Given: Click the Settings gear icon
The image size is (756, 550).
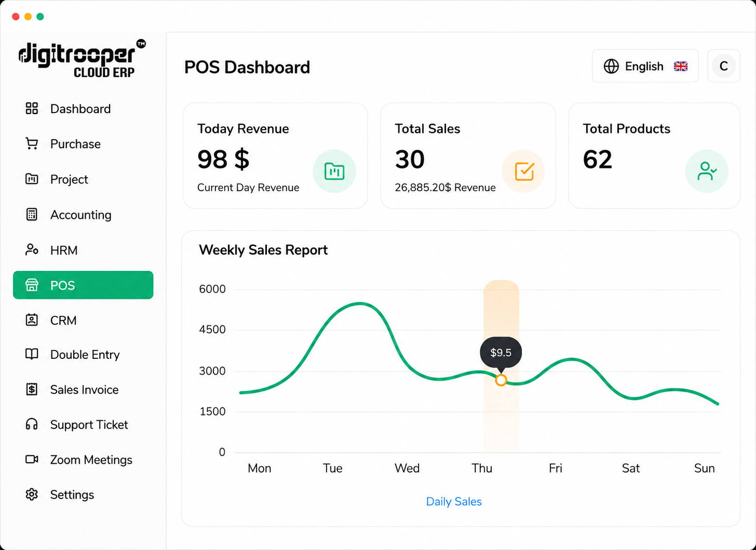Looking at the screenshot, I should (x=32, y=494).
